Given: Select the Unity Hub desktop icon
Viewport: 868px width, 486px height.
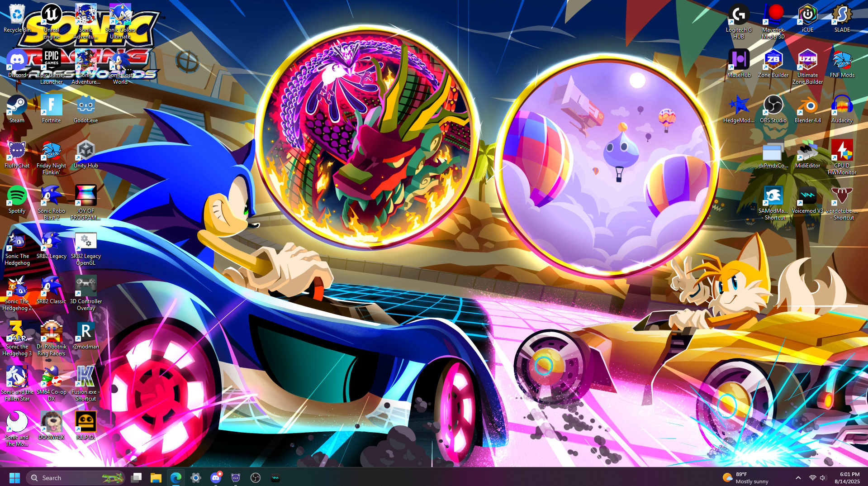Looking at the screenshot, I should 86,155.
